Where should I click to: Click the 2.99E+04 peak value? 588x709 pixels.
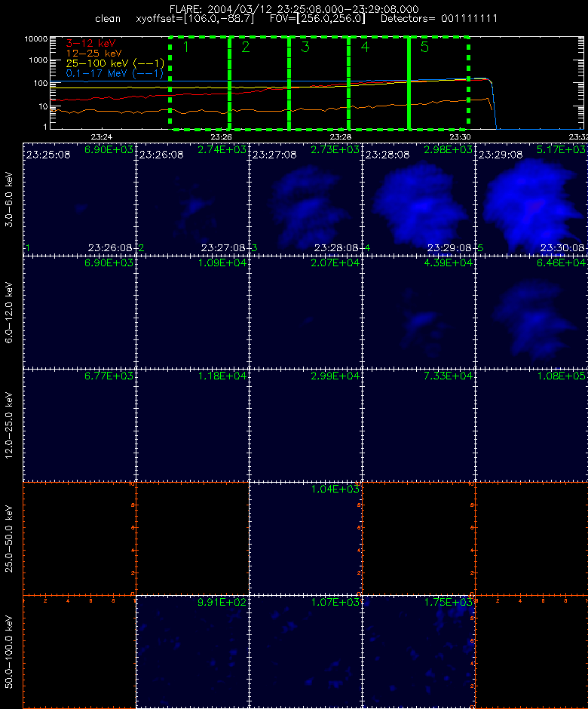coord(335,376)
